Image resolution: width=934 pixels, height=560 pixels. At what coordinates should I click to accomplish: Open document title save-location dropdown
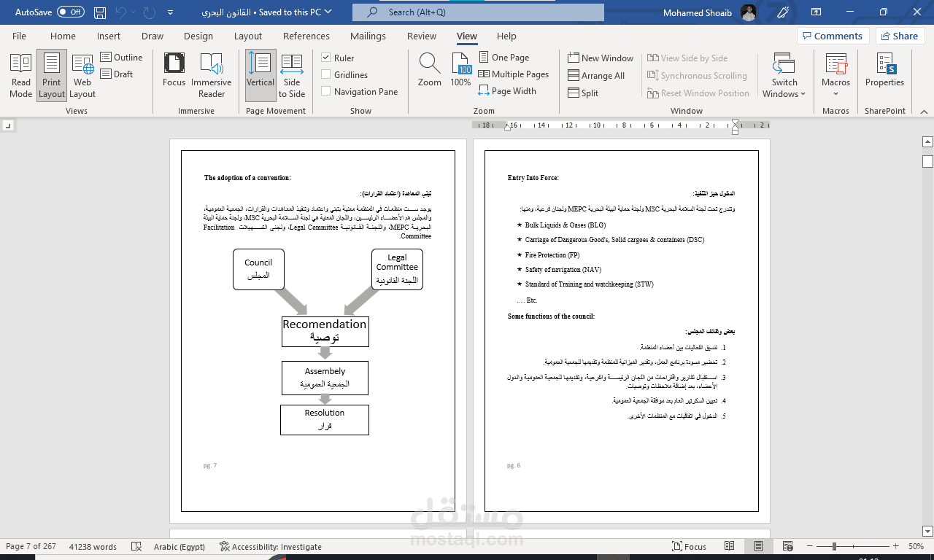[x=328, y=12]
